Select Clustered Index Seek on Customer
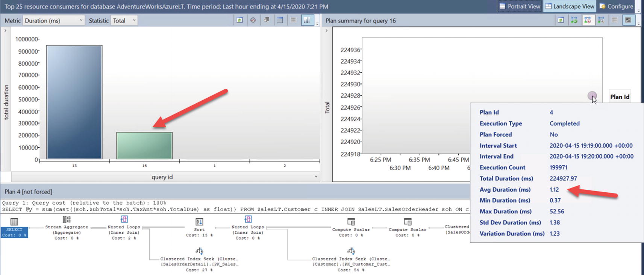 (351, 260)
